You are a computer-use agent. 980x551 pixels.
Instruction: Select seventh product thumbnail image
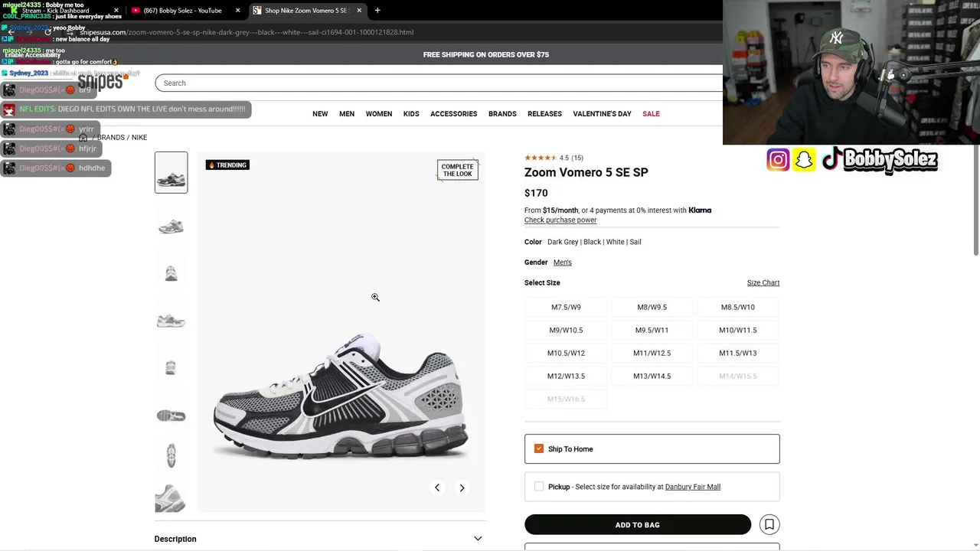point(171,455)
